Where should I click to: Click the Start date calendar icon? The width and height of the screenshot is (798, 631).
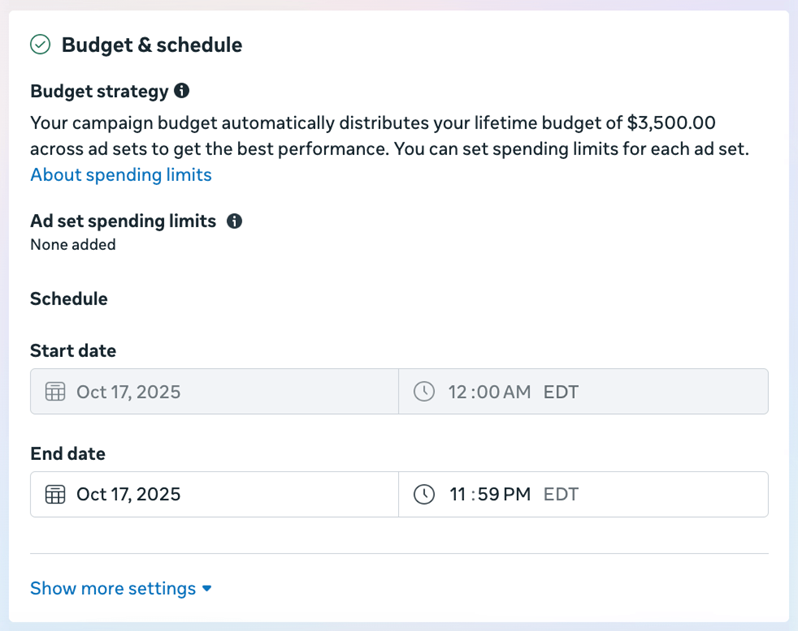[x=55, y=392]
